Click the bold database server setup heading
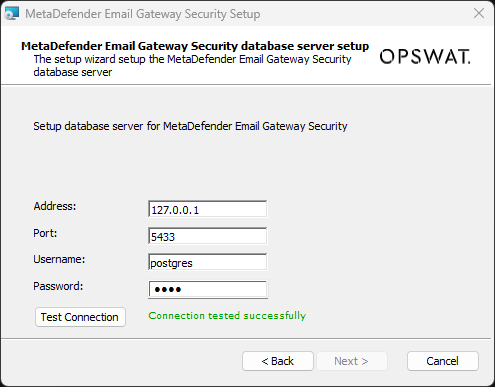495x387 pixels. pyautogui.click(x=195, y=46)
